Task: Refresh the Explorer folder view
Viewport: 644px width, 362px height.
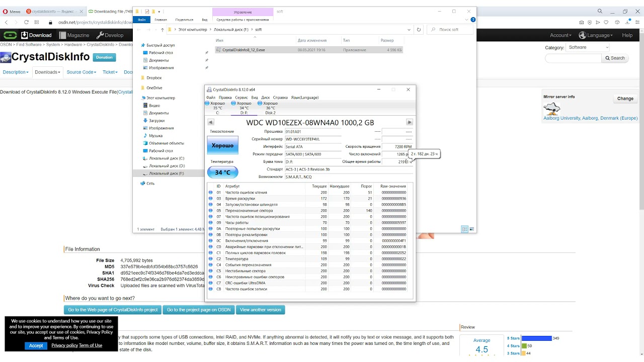Action: tap(419, 30)
